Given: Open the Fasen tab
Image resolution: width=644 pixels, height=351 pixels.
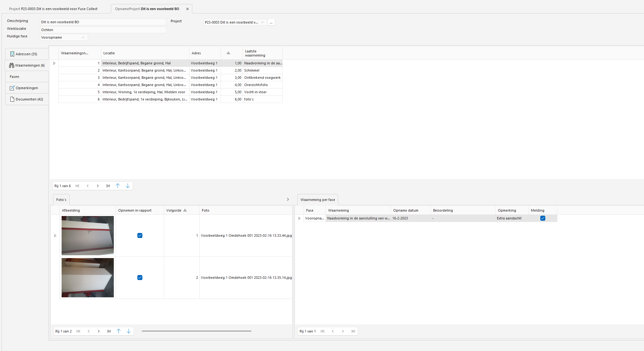Looking at the screenshot, I should click(x=27, y=77).
